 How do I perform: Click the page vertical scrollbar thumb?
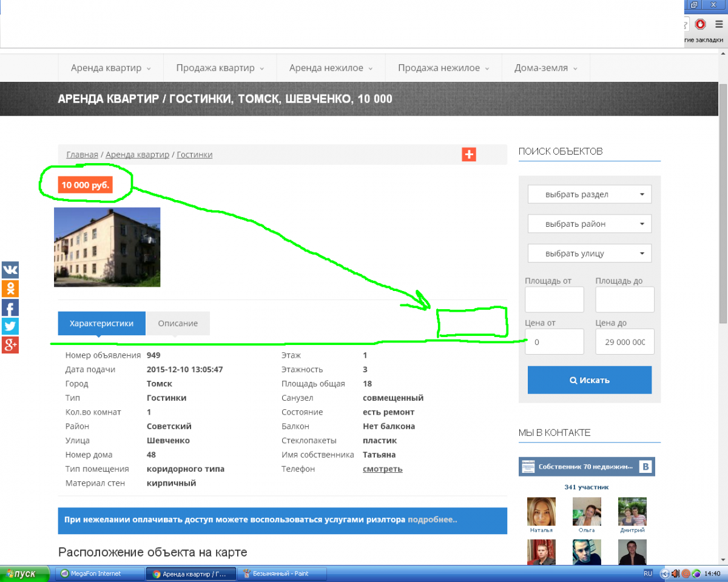(x=723, y=203)
